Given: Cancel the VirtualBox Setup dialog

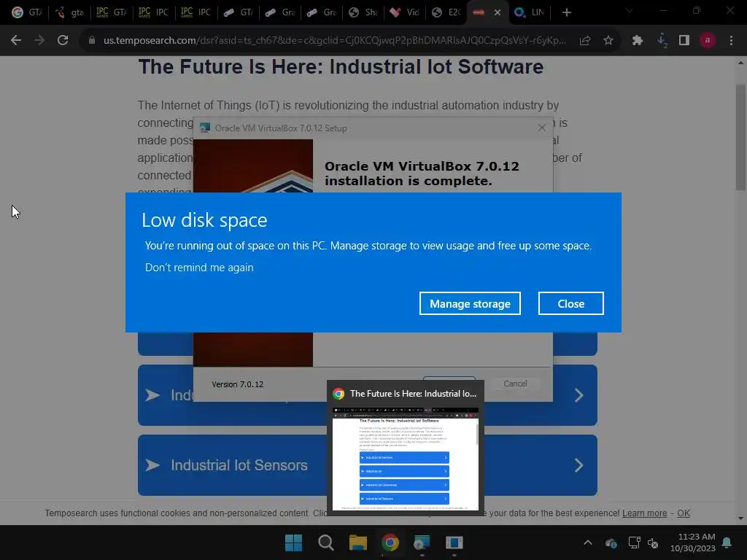Looking at the screenshot, I should (x=515, y=384).
